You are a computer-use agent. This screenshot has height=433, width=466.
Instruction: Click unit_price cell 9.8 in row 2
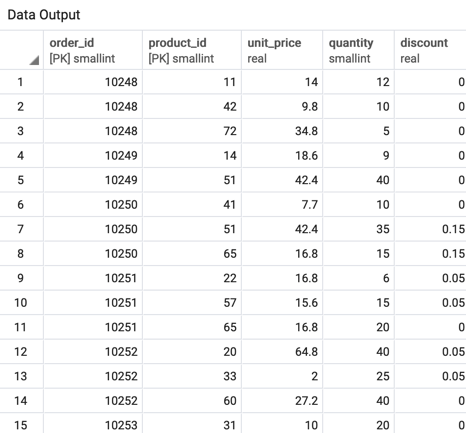click(282, 107)
